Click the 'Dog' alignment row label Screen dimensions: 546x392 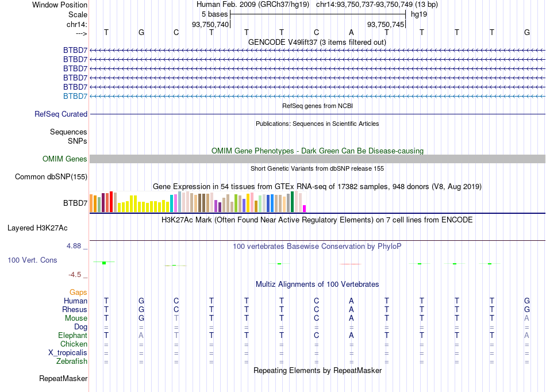click(80, 327)
